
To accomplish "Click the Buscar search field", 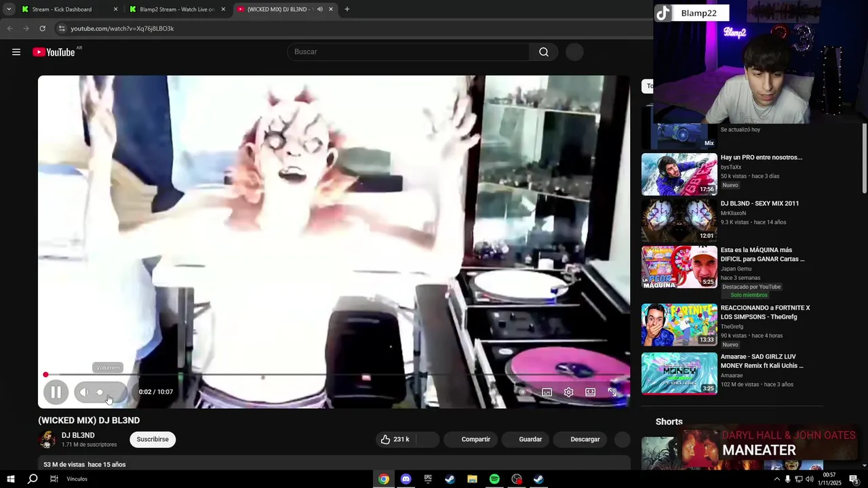I will (x=409, y=52).
